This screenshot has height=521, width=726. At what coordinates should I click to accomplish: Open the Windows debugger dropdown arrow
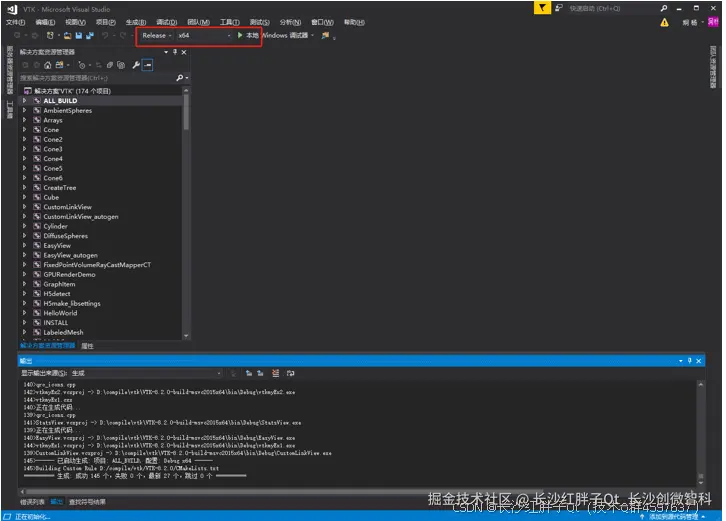(x=313, y=35)
